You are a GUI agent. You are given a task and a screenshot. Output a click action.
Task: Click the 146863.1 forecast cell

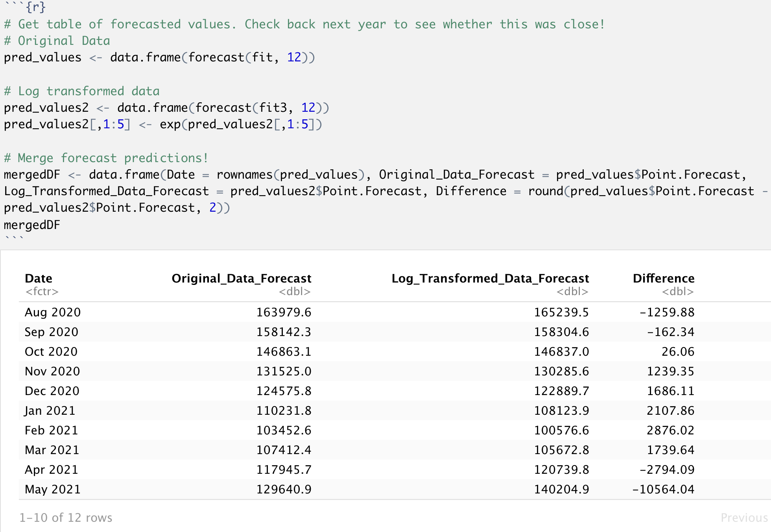click(x=284, y=351)
